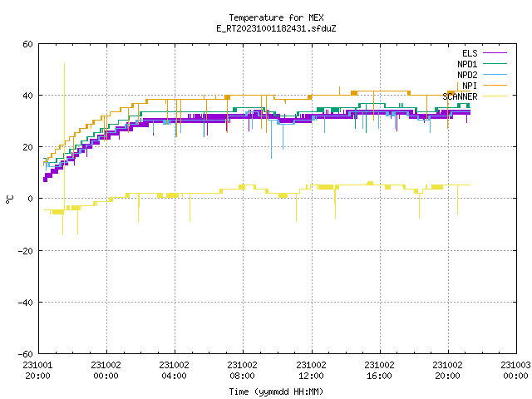Click the y-axis tick label 60
This screenshot has width=532, height=399.
tap(27, 44)
